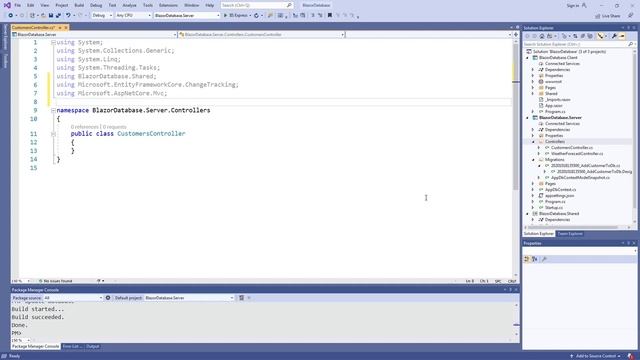Click the New Project toolbar icon
This screenshot has height=360, width=640.
coord(32,16)
